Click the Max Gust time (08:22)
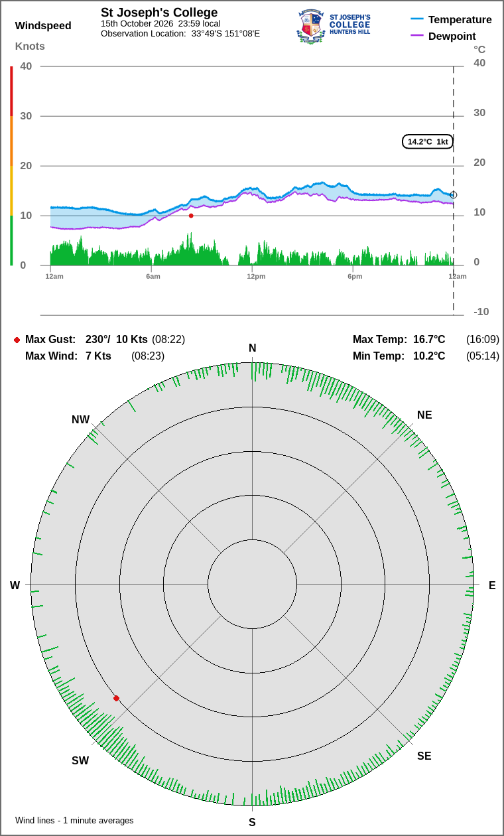504x836 pixels. [x=168, y=340]
